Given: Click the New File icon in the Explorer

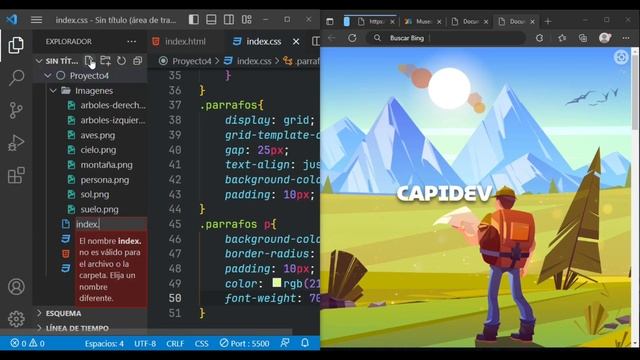Looking at the screenshot, I should tap(89, 61).
